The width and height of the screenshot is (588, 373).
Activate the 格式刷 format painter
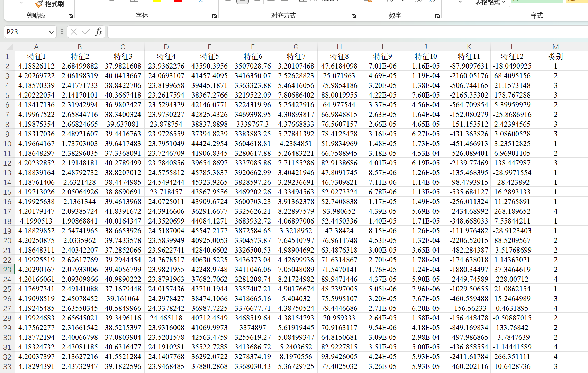pyautogui.click(x=49, y=4)
